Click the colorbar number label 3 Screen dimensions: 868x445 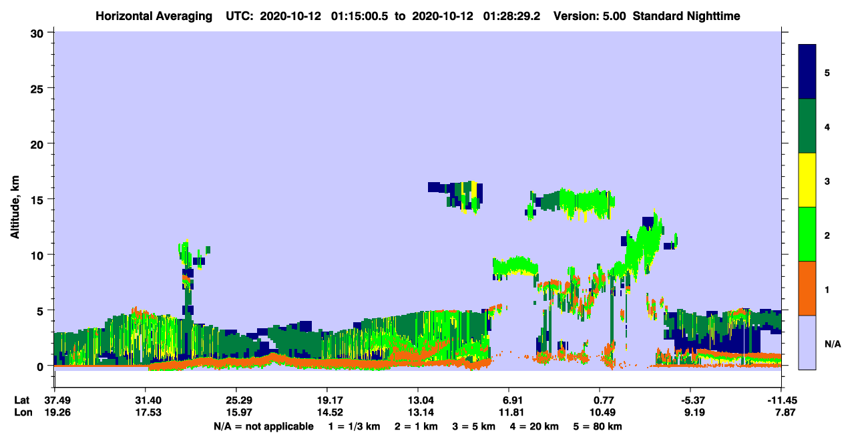click(827, 181)
